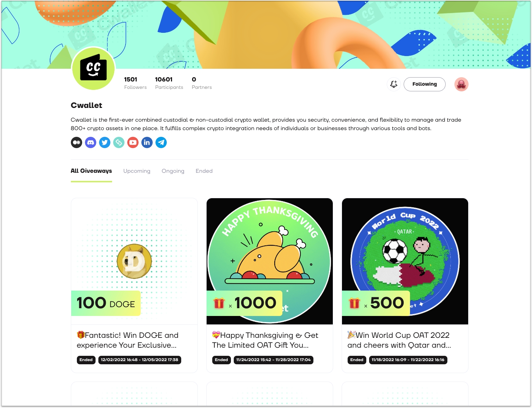Open Cwallet's Medium social icon
Image resolution: width=532 pixels, height=408 pixels.
[77, 142]
